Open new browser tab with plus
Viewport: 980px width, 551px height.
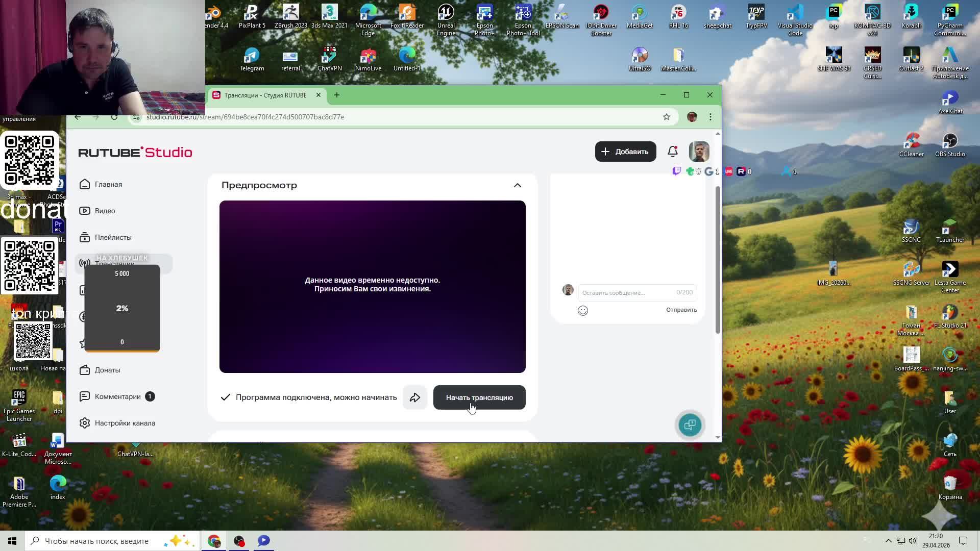pyautogui.click(x=337, y=95)
